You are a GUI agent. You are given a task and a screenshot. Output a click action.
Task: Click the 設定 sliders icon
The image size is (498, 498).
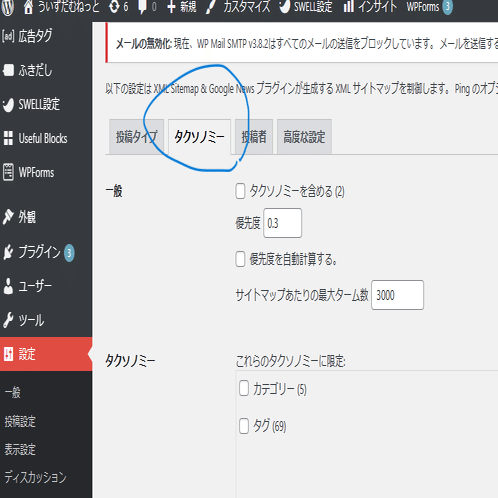coord(8,354)
